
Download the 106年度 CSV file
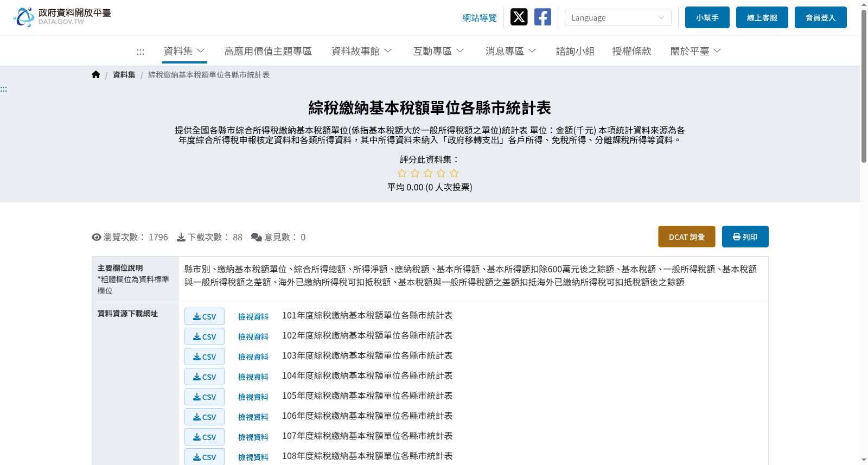pyautogui.click(x=205, y=417)
